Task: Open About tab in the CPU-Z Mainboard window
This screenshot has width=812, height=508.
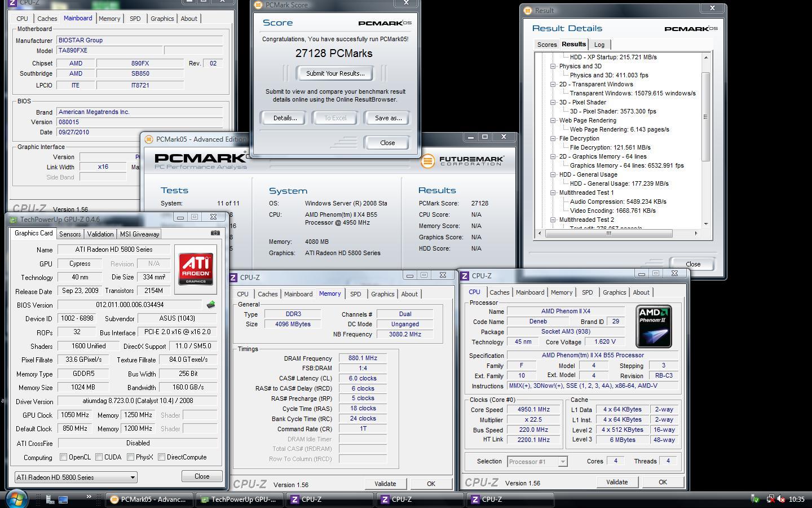Action: coord(189,19)
